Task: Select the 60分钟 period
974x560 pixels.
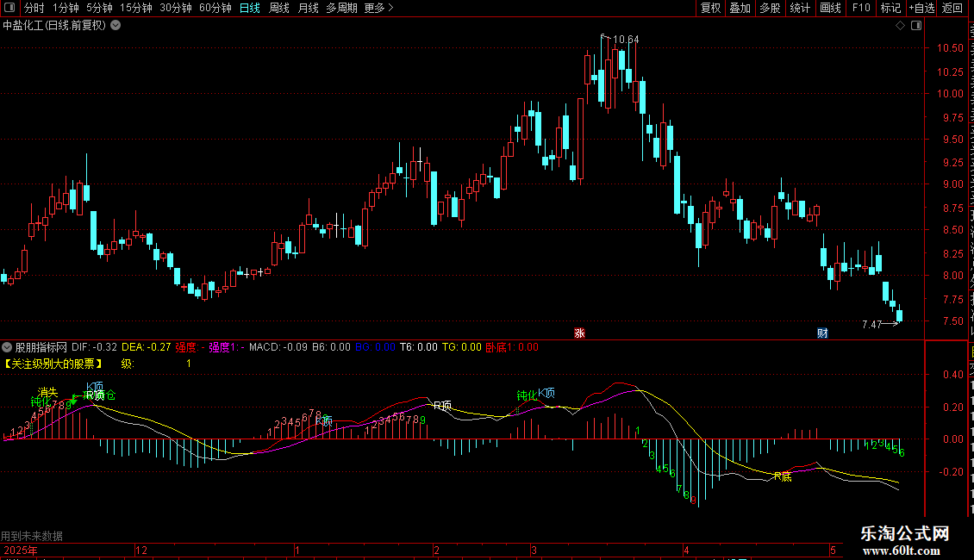Action: (x=215, y=8)
